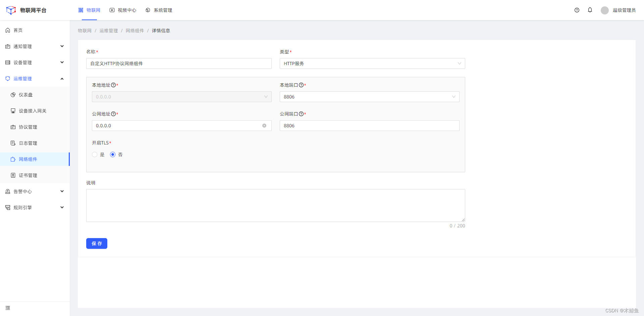Click 超级管理员 username
644x316 pixels.
624,10
